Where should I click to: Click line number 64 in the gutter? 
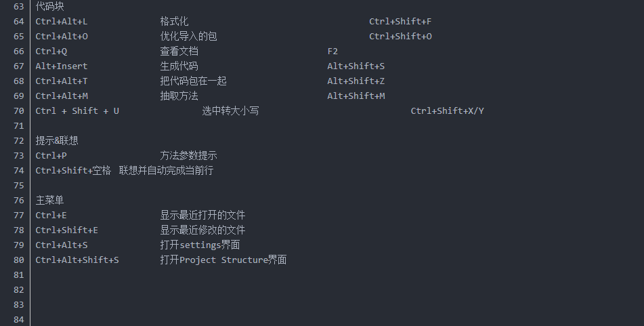pyautogui.click(x=18, y=22)
